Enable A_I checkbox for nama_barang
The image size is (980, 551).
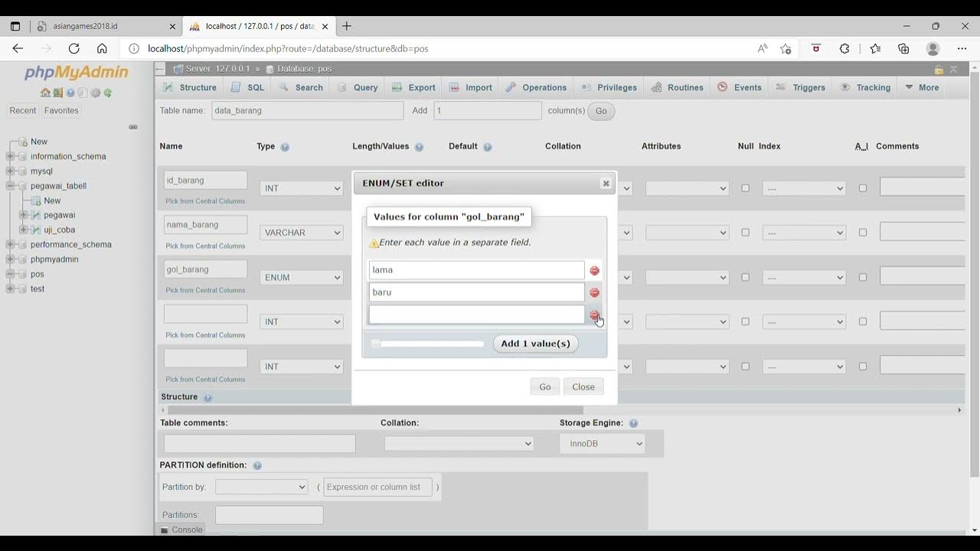click(x=863, y=233)
